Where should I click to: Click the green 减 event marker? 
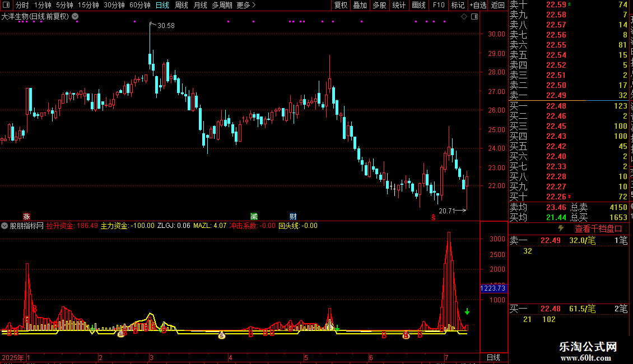point(254,217)
